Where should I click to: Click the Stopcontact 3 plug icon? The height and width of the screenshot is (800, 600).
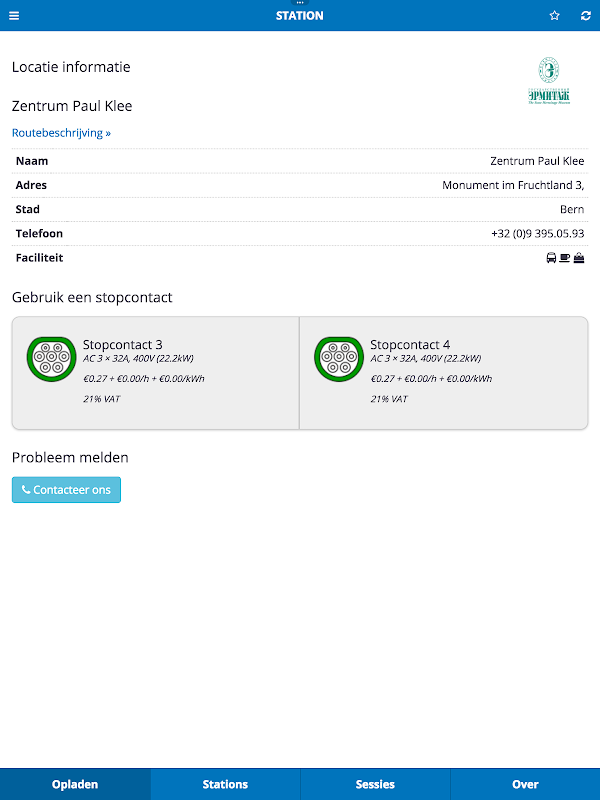(51, 359)
